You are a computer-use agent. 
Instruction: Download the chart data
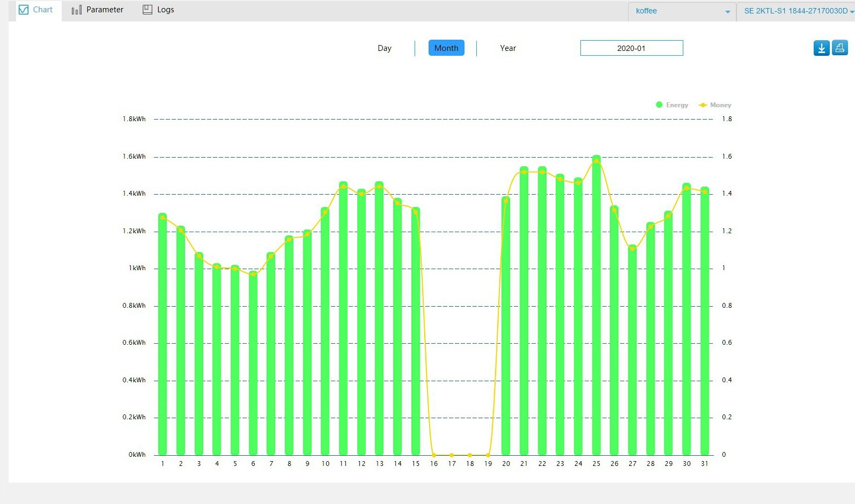[821, 48]
